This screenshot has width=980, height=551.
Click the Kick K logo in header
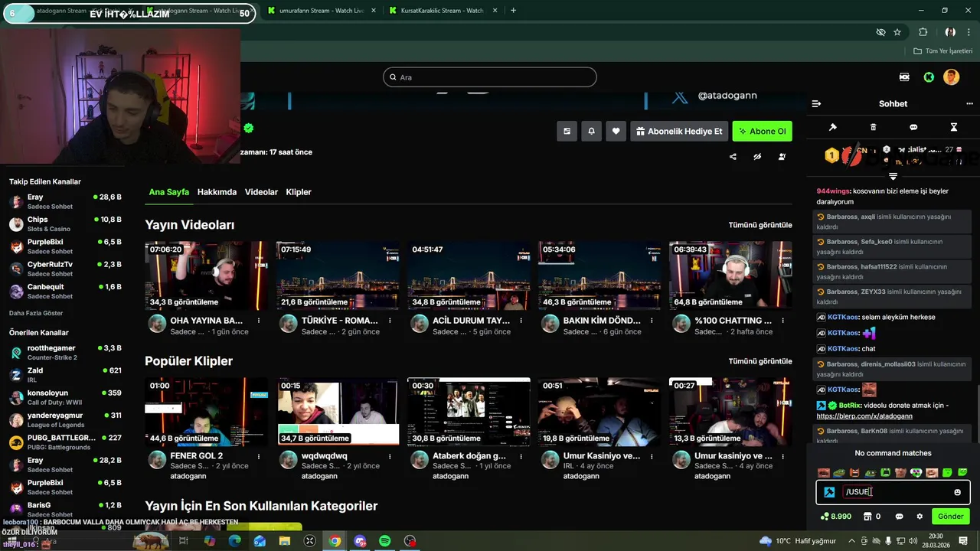(929, 77)
